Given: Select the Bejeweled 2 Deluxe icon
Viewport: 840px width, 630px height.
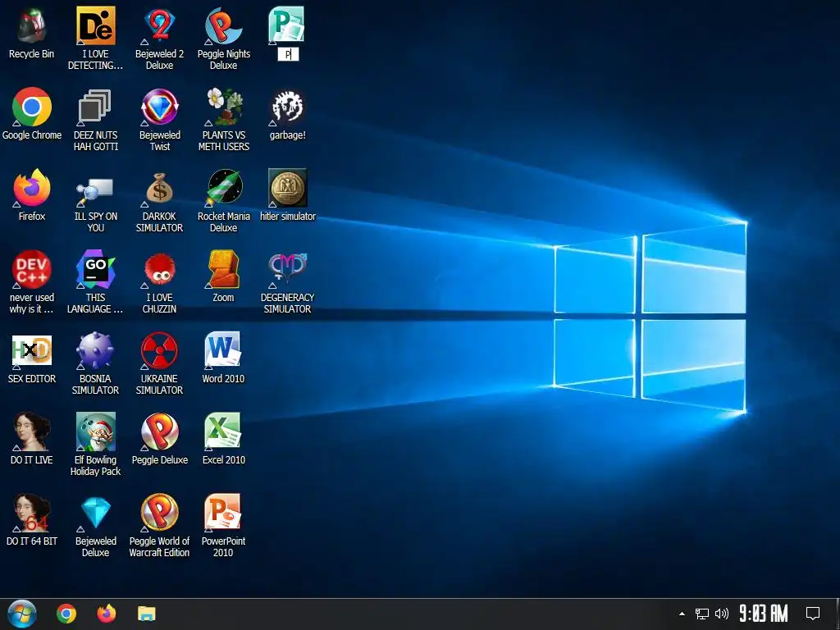Looking at the screenshot, I should point(159,25).
